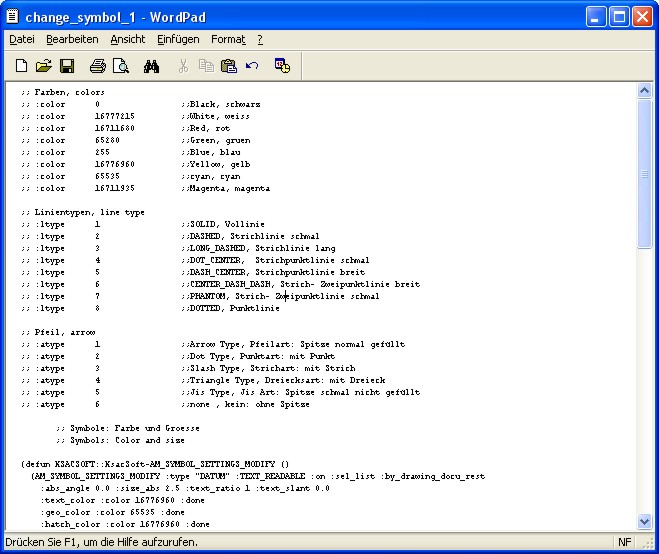
Task: Open the ? help menu
Action: pos(260,39)
